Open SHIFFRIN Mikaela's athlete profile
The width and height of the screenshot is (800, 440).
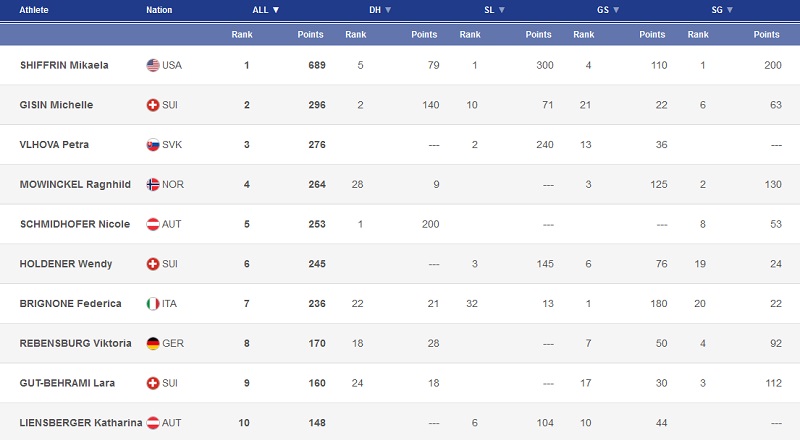pos(64,66)
